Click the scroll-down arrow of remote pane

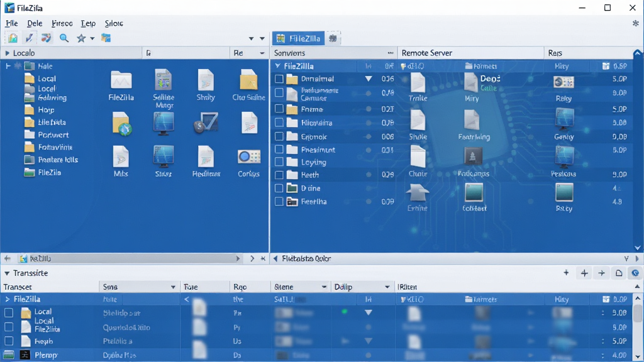click(638, 248)
